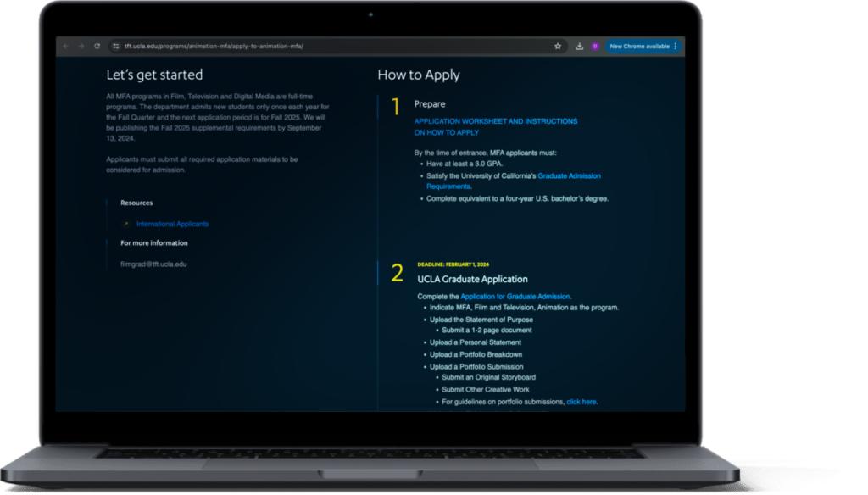The image size is (868, 495).
Task: Open the Chrome profile avatar
Action: coord(595,47)
